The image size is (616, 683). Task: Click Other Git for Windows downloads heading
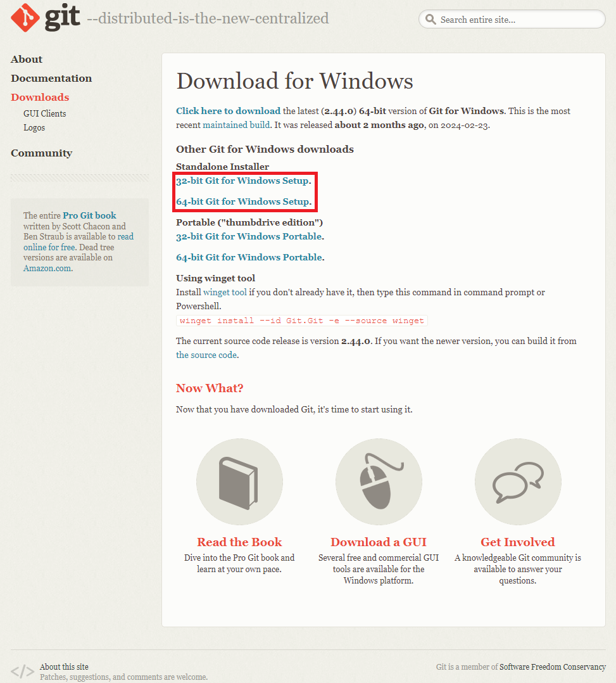point(265,150)
